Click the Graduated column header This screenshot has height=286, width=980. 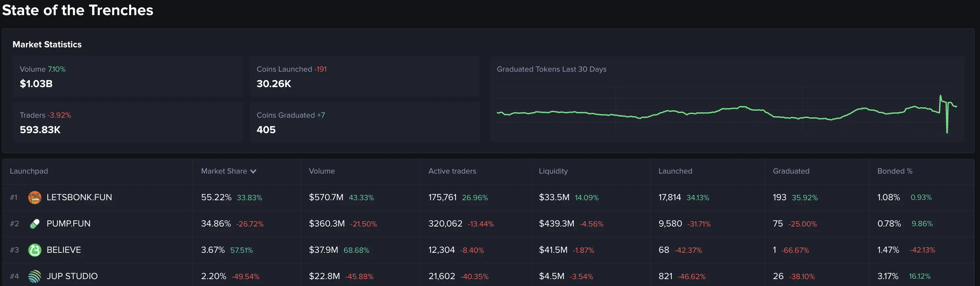pyautogui.click(x=791, y=171)
